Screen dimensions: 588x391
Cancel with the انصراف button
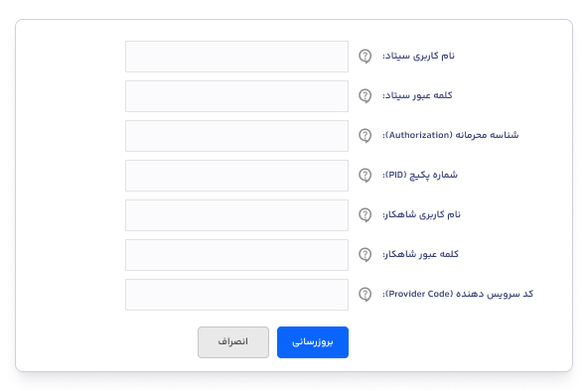tap(233, 342)
